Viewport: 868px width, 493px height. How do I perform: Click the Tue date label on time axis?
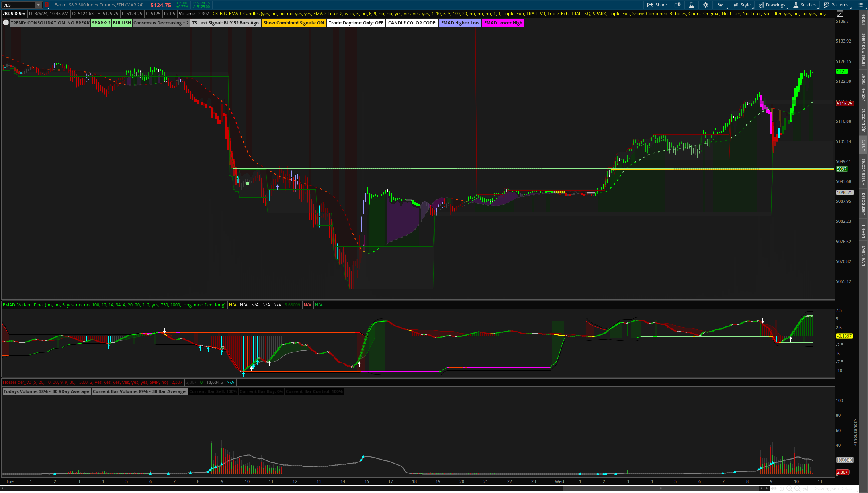pyautogui.click(x=10, y=481)
